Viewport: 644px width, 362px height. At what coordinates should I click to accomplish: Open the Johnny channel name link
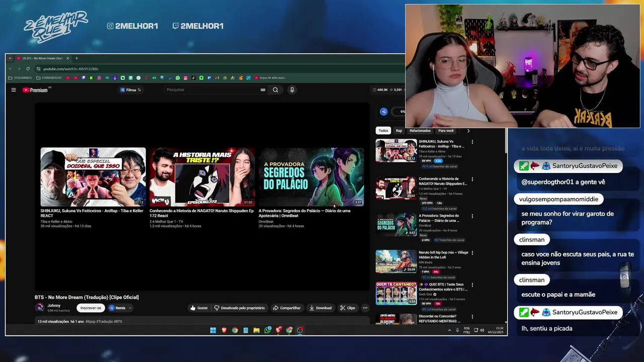[x=54, y=306]
